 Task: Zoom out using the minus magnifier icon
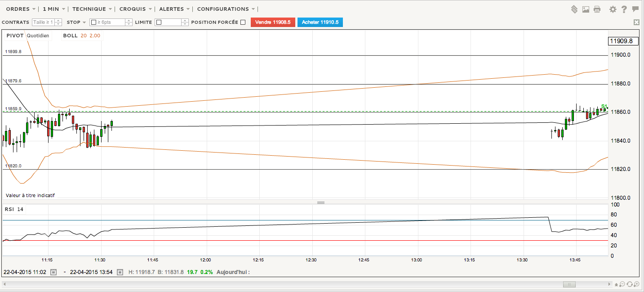(x=622, y=284)
